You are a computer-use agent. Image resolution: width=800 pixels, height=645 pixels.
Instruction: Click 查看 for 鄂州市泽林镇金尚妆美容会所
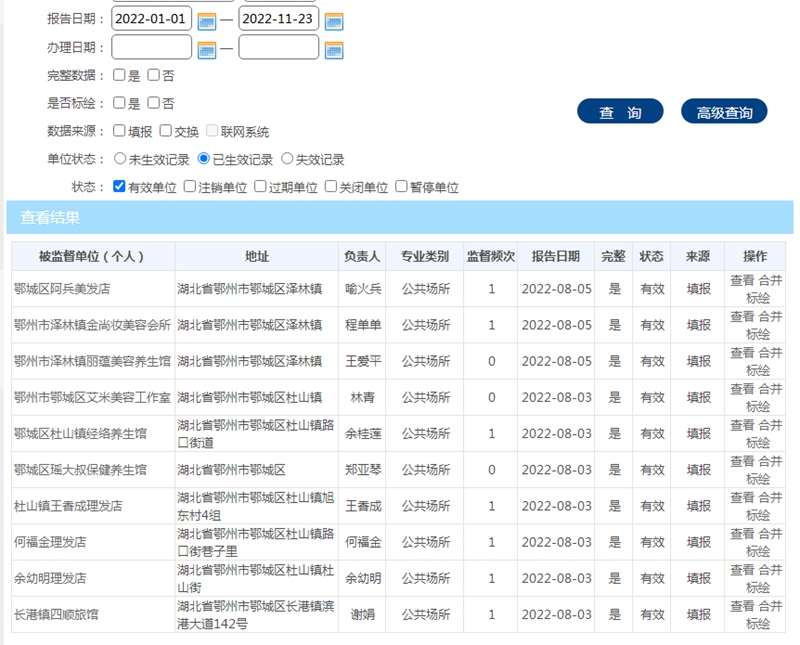pos(742,317)
